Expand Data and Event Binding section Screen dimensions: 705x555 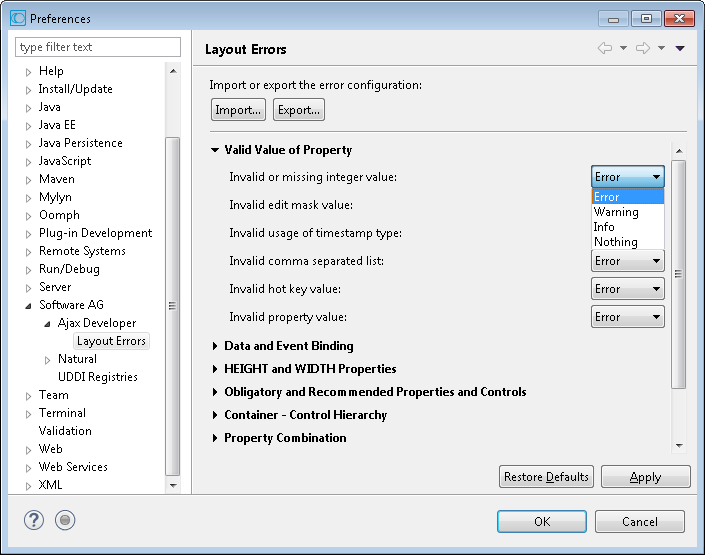click(215, 346)
